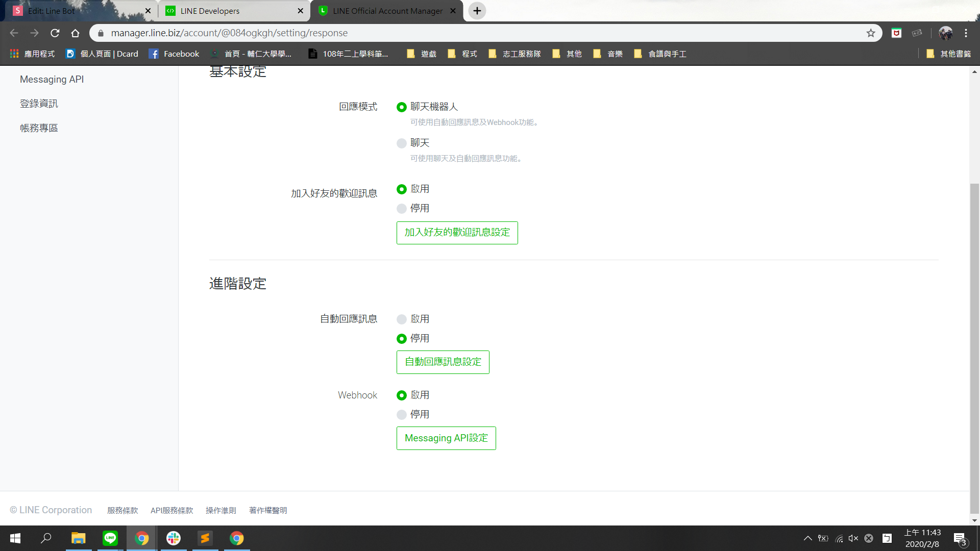Open the 其他書籤 bookmarks folder

coord(949,54)
